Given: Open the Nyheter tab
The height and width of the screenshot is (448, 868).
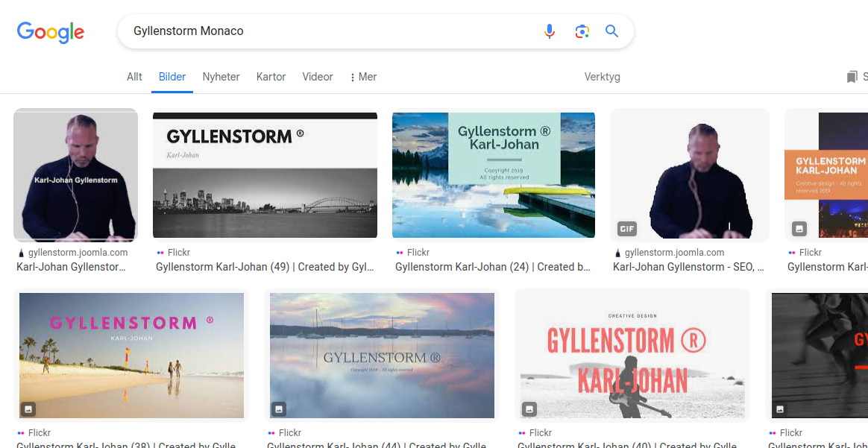Looking at the screenshot, I should click(221, 77).
